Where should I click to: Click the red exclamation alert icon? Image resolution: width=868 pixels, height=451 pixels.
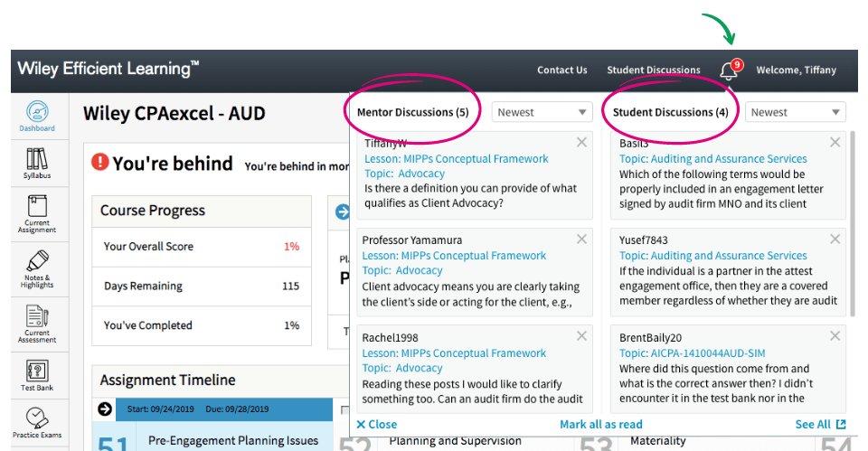click(99, 162)
